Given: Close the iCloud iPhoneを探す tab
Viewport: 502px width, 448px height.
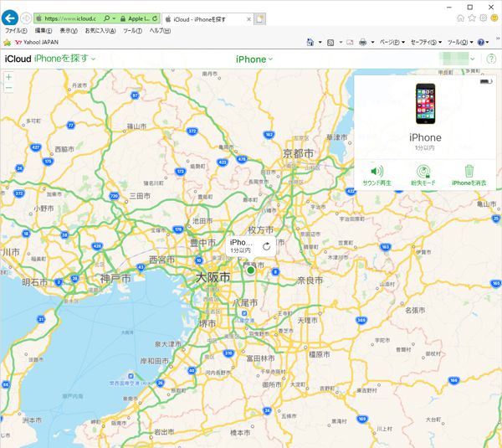Looking at the screenshot, I should coord(248,19).
